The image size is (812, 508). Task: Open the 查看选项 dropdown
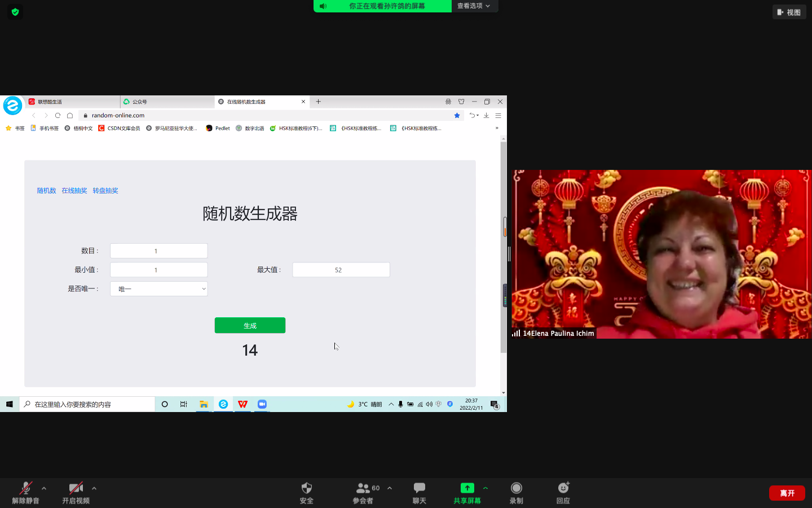click(474, 6)
